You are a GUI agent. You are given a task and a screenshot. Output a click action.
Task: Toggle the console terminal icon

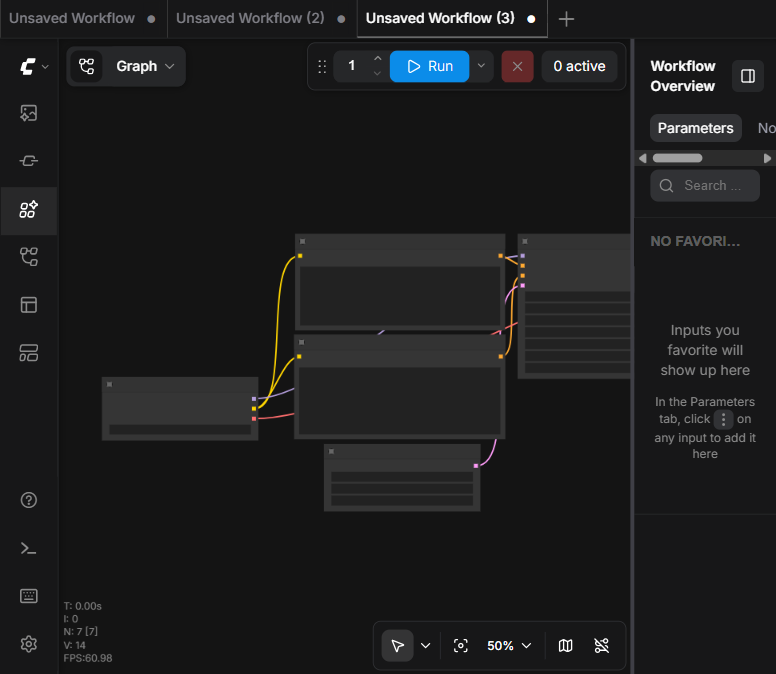(29, 548)
